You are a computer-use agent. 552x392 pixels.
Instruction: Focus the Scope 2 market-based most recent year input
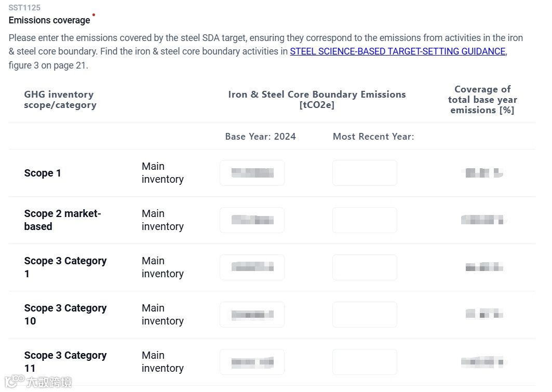(x=365, y=220)
